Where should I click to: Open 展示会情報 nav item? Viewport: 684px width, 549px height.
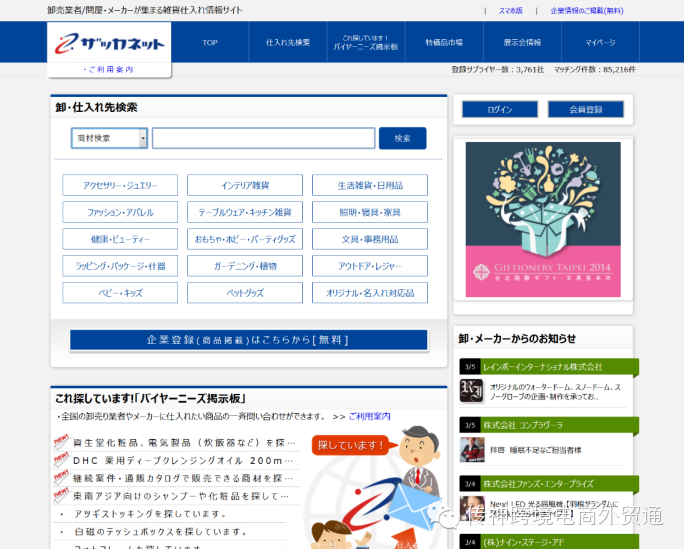point(522,42)
